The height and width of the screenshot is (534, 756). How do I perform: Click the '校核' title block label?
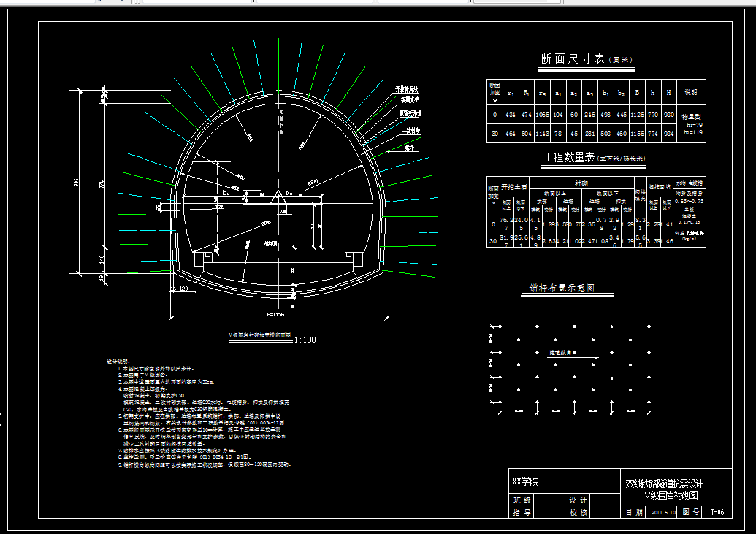pyautogui.click(x=578, y=512)
